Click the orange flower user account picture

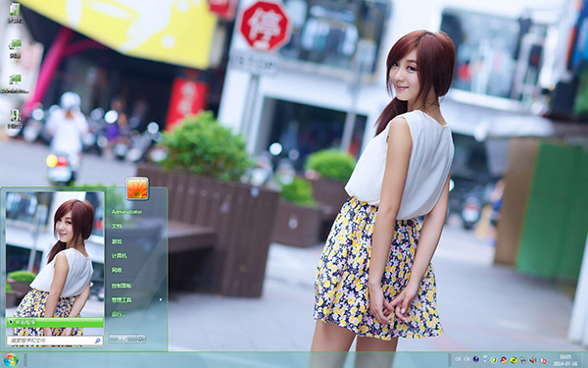137,188
